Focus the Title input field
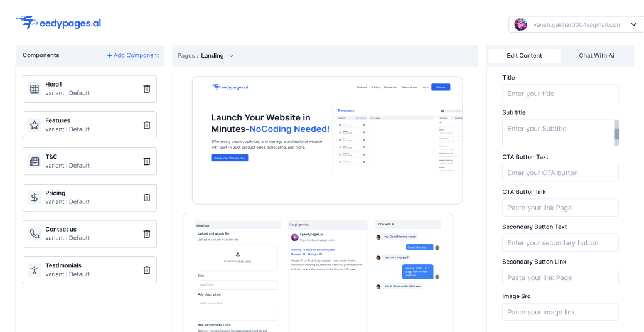The height and width of the screenshot is (332, 644). coord(560,94)
